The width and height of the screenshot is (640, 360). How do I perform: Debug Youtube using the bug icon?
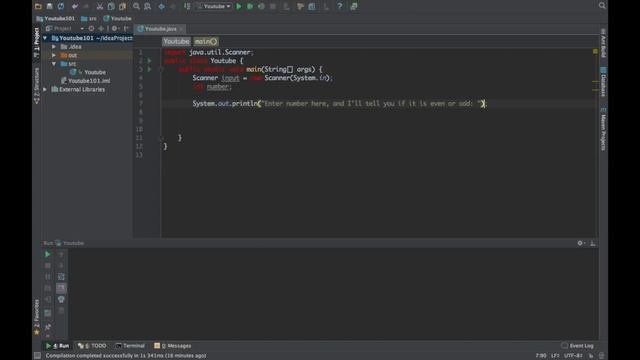click(x=250, y=6)
